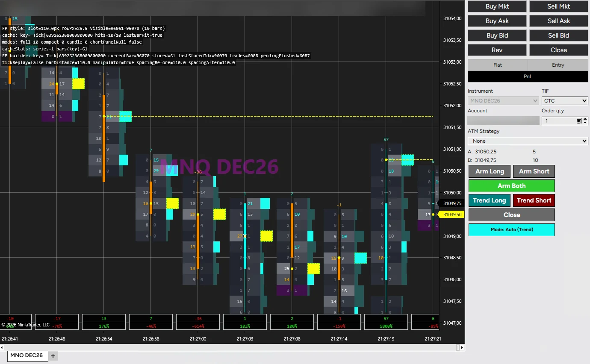The image size is (590, 364).
Task: Open the ATM Strategy dropdown showing None
Action: (528, 141)
